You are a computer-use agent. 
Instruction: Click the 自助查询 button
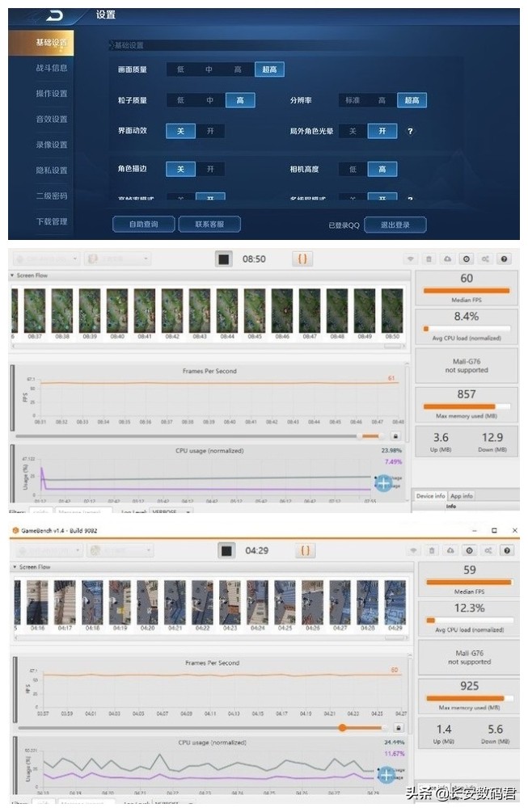coord(144,225)
